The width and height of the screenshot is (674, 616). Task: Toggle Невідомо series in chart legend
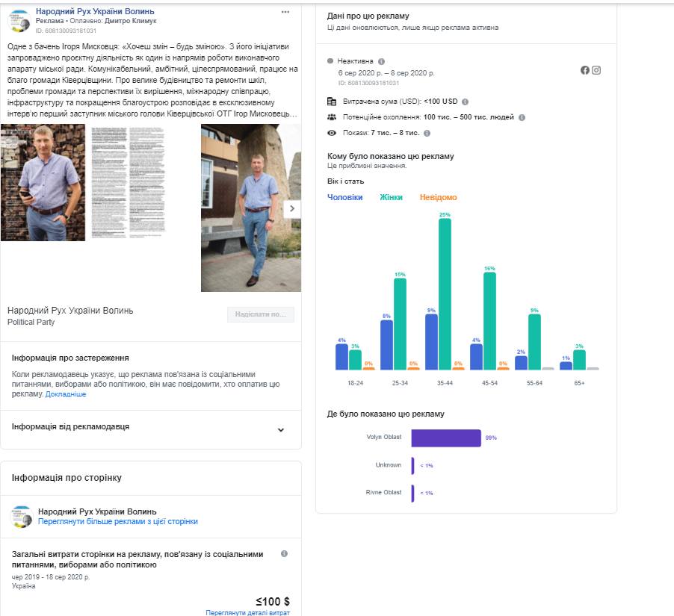pos(438,197)
